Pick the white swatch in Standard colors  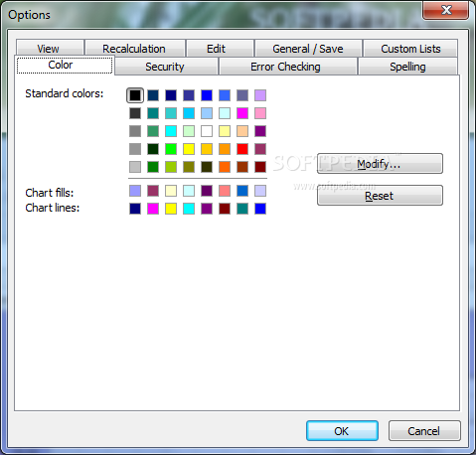tap(207, 131)
